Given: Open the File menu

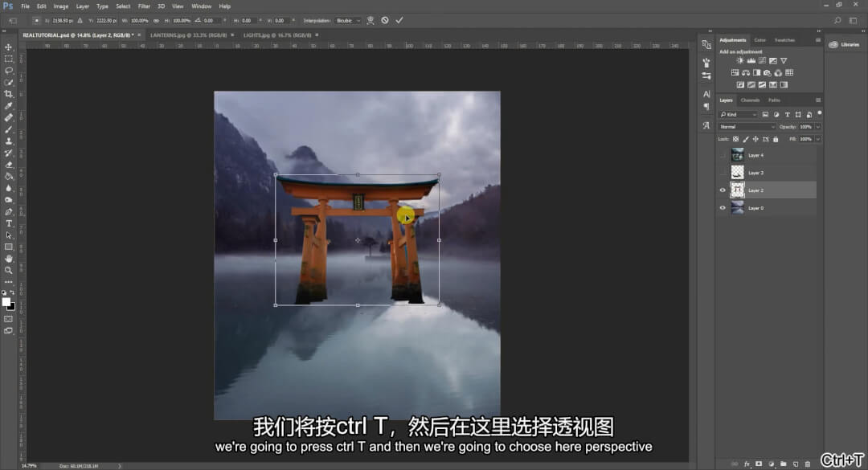Looking at the screenshot, I should coord(26,6).
